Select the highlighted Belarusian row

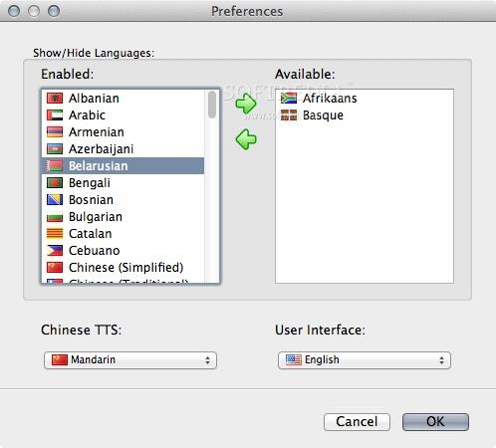(123, 165)
